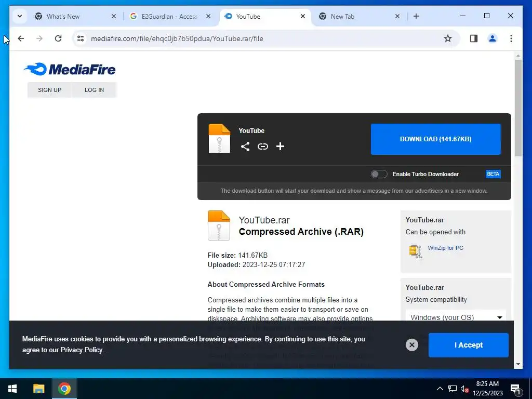Go back using the browser back arrow

pos(21,38)
